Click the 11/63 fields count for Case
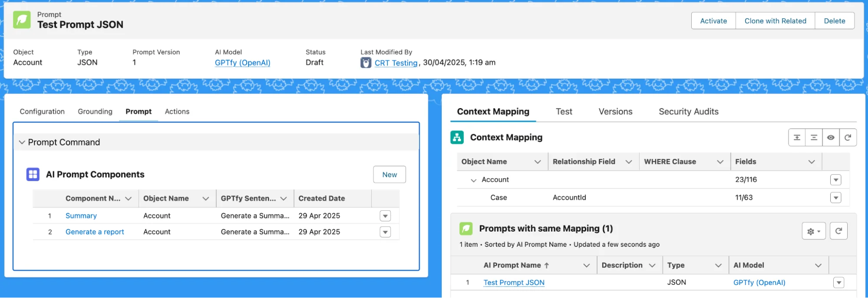Screen dimensions: 868x298 coord(744,198)
